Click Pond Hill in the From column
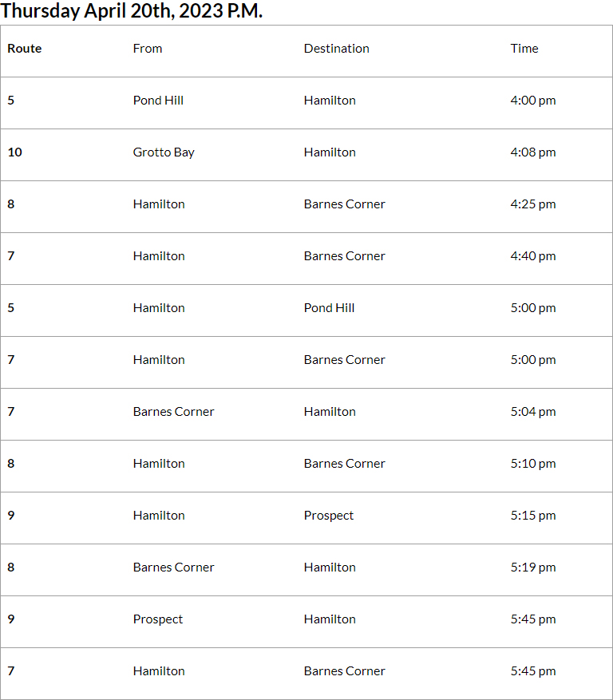This screenshot has width=613, height=700. (x=158, y=101)
